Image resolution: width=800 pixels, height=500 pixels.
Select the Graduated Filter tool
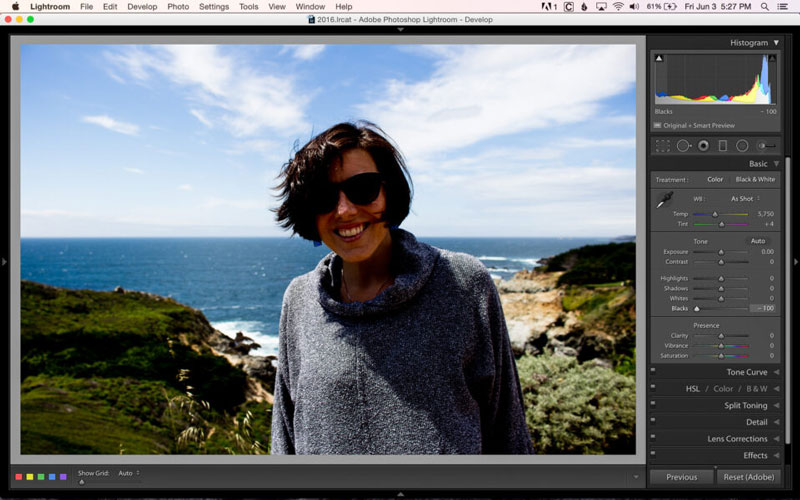tap(723, 146)
